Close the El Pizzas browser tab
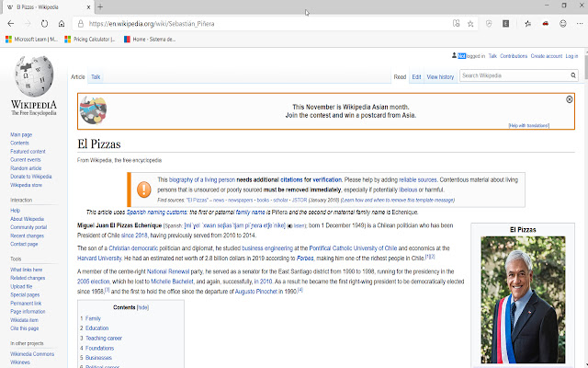Screen dimensions: 588x368 pos(88,6)
